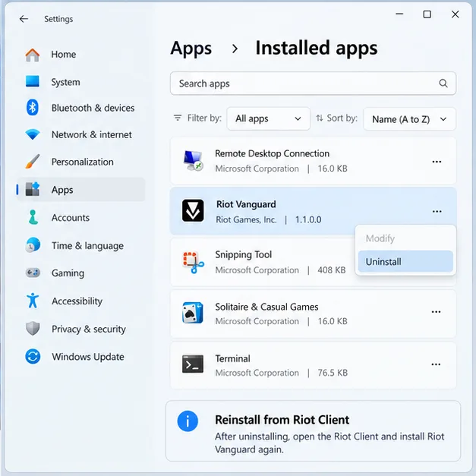Screen dimensions: 476x476
Task: Go to Apps breadcrumb link
Action: point(191,49)
